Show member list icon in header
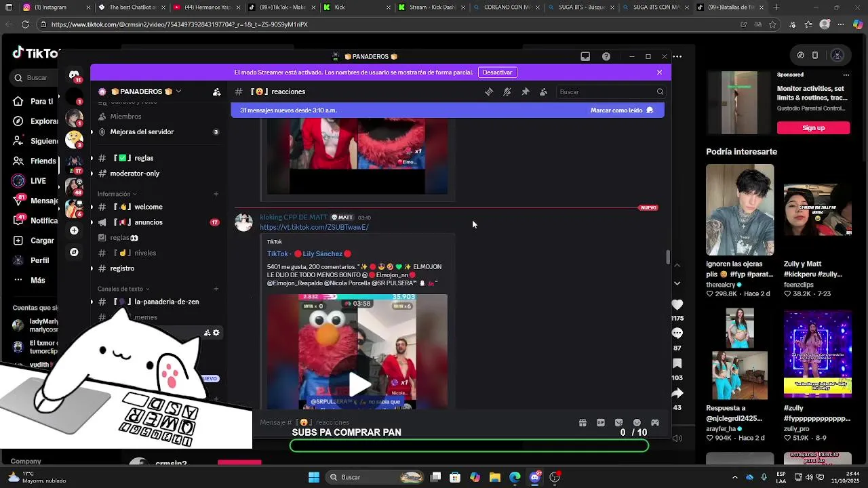Image resolution: width=868 pixels, height=488 pixels. coord(543,91)
